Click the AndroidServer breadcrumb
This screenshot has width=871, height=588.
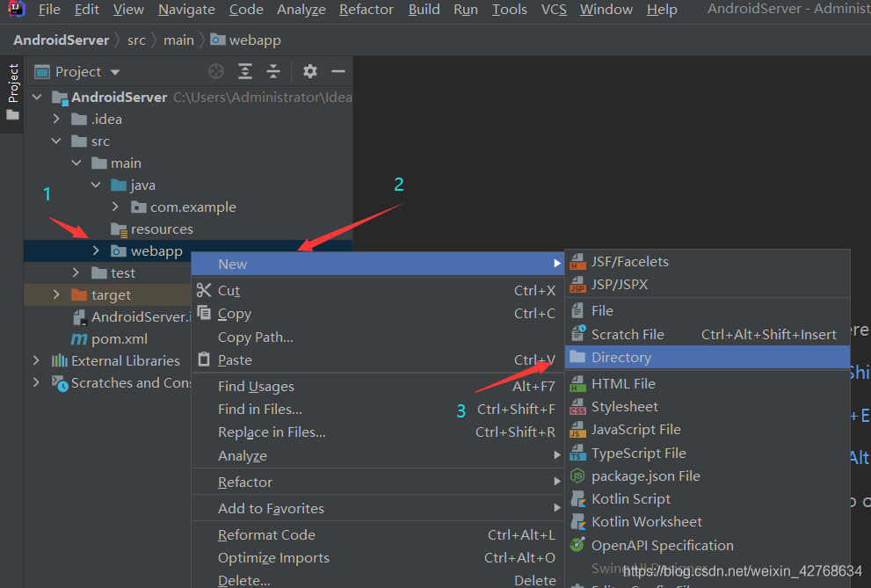(x=62, y=40)
